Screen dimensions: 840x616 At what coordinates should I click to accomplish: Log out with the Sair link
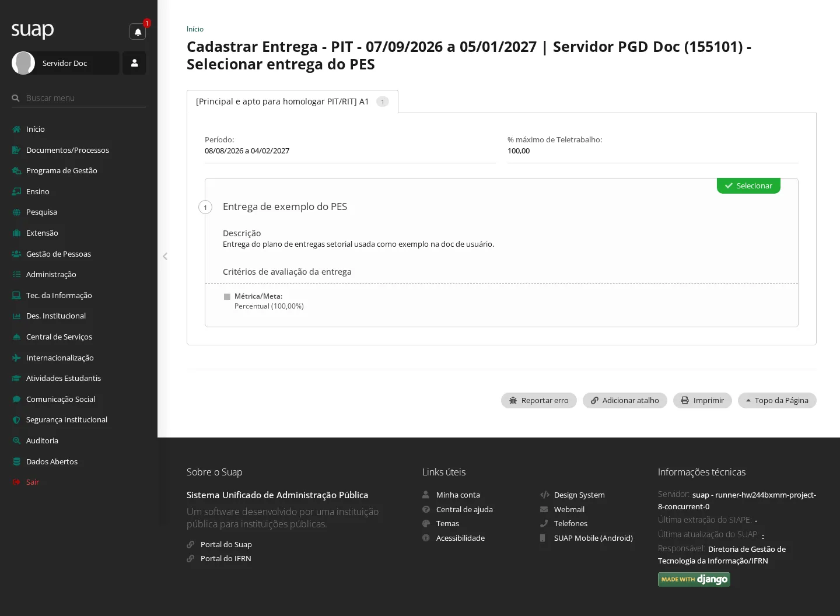pyautogui.click(x=33, y=482)
